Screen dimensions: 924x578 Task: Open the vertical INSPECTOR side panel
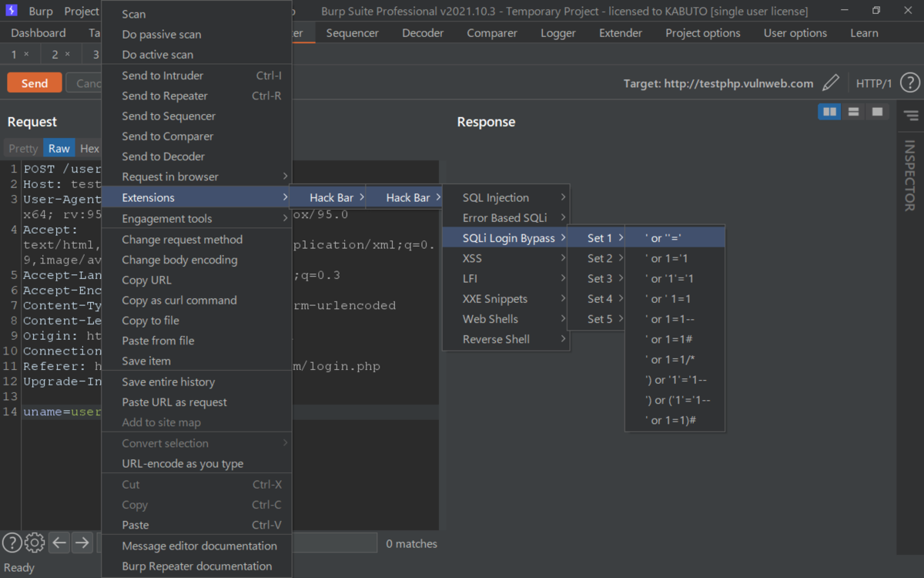[x=909, y=176]
